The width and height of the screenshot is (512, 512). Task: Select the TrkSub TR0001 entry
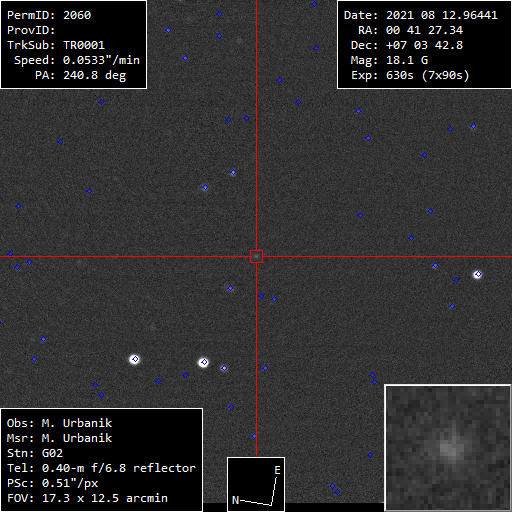point(56,45)
